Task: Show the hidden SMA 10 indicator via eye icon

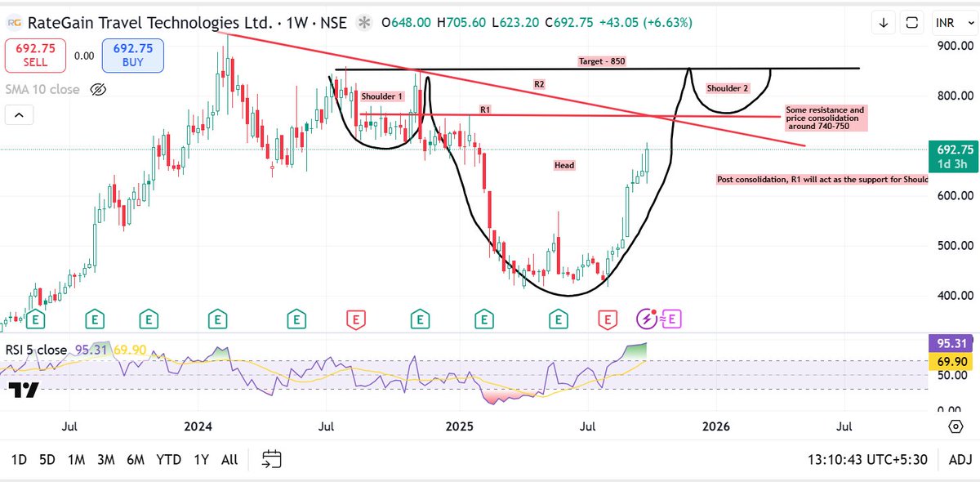Action: 98,89
